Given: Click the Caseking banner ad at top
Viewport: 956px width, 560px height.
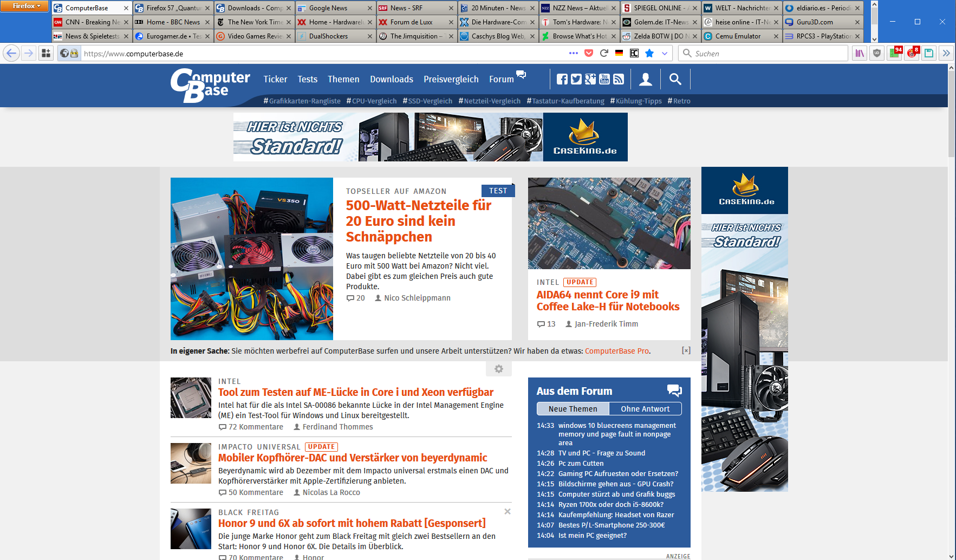Looking at the screenshot, I should (x=431, y=137).
